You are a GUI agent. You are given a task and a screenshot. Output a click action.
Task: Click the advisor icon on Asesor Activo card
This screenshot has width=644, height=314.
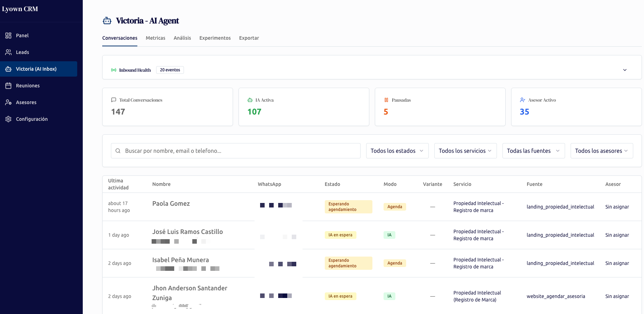point(523,100)
